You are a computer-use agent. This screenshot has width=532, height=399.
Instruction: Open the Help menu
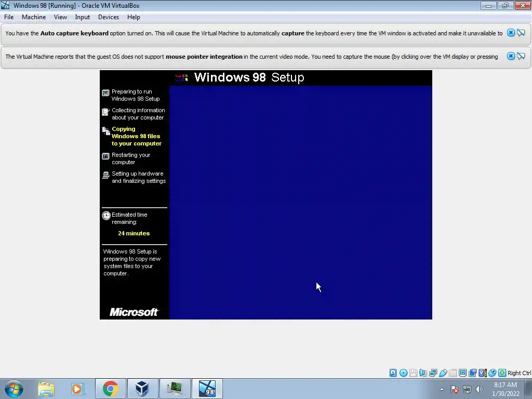(134, 17)
